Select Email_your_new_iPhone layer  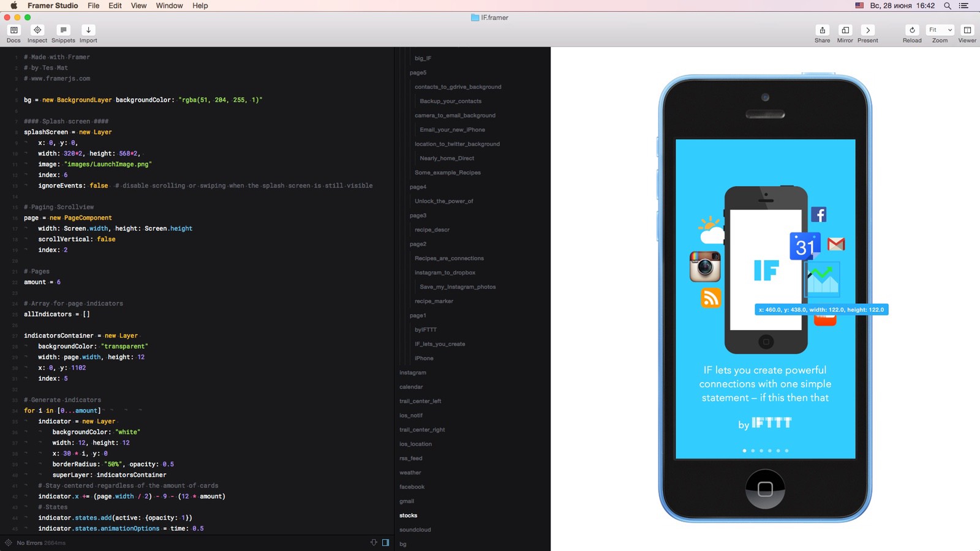click(452, 130)
